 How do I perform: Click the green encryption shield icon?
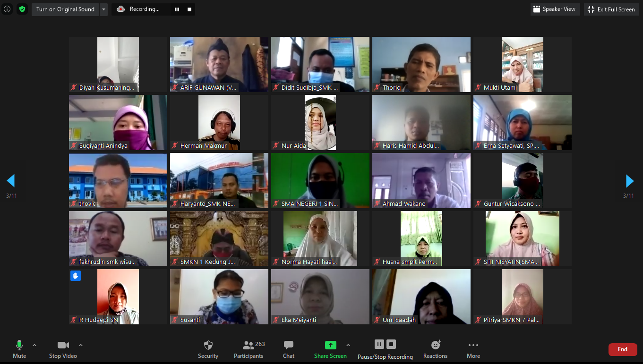[x=22, y=9]
